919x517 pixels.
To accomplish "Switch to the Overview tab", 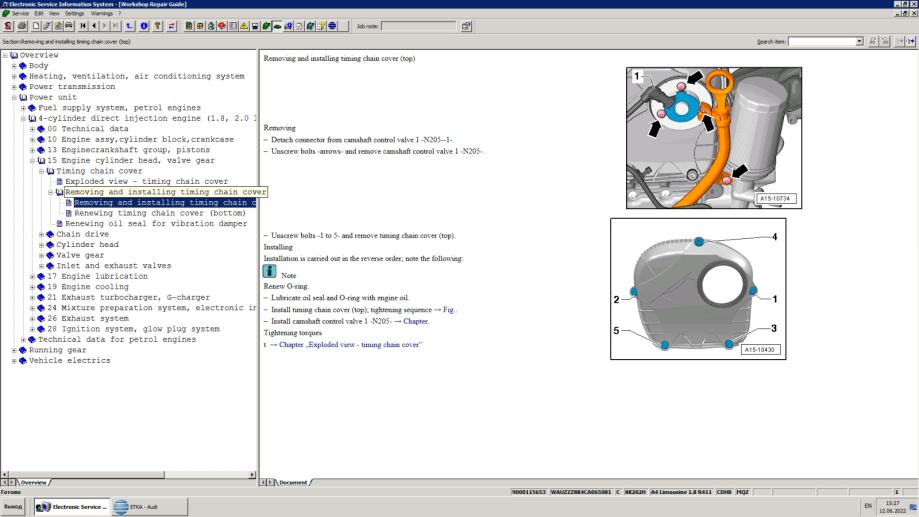I will (x=32, y=482).
